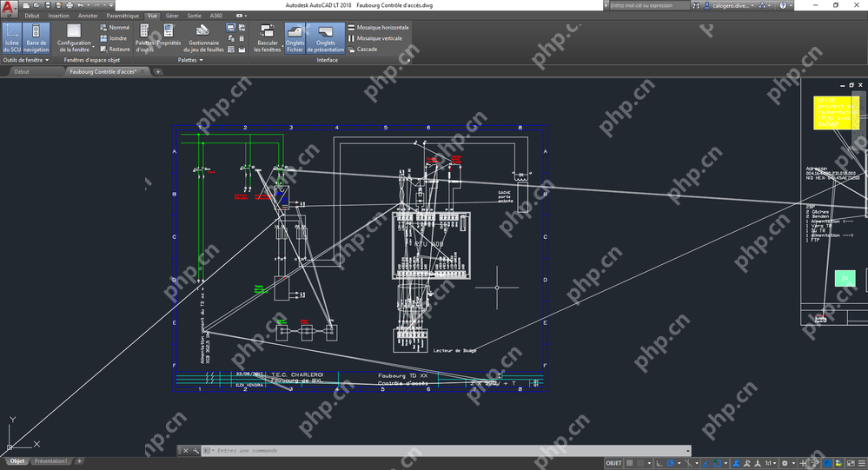Open Gestionnaire du jeu de feuilles

[x=203, y=38]
